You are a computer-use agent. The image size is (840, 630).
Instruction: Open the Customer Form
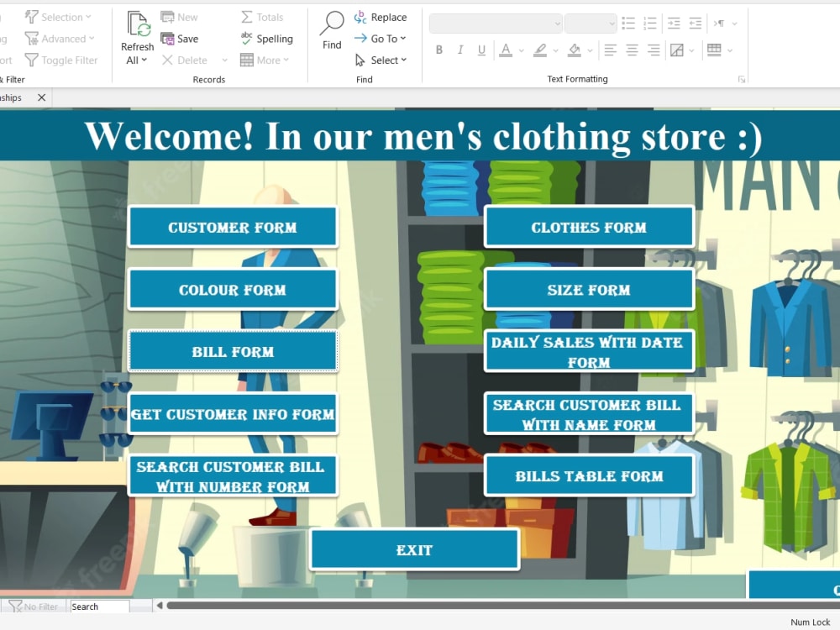coord(233,227)
